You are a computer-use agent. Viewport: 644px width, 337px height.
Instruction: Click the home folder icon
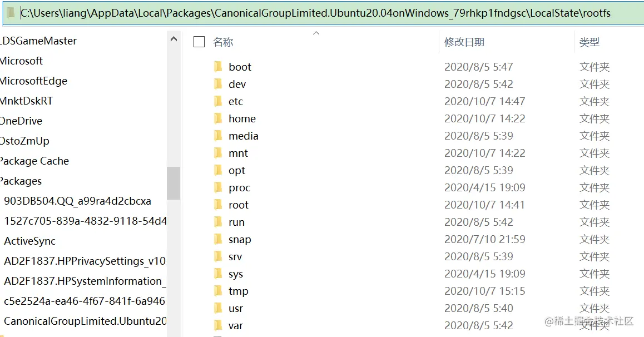tap(218, 118)
